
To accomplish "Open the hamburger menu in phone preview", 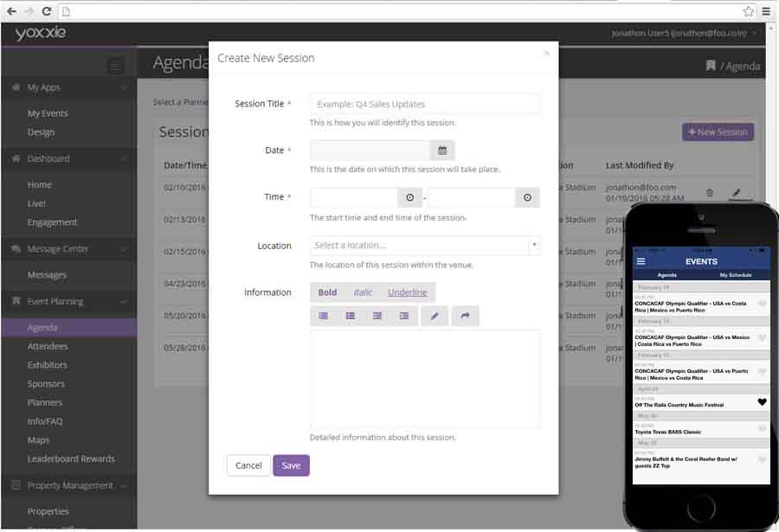I will pos(641,261).
